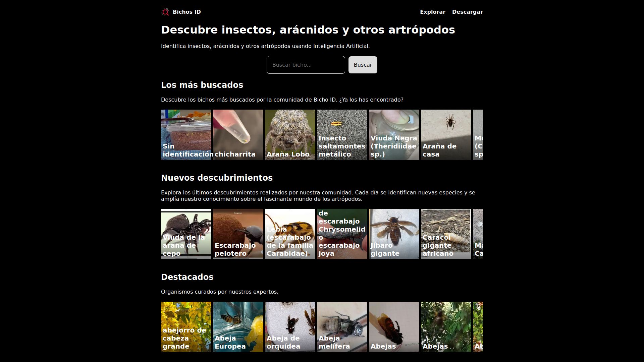Select the Chrysomelido escarabajo joya card
The image size is (644, 362).
click(342, 234)
